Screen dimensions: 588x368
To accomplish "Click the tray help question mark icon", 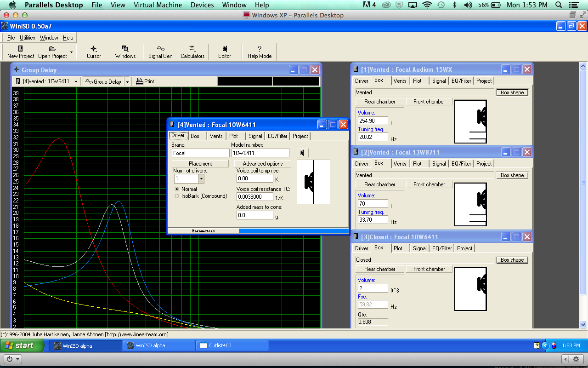I will point(536,345).
